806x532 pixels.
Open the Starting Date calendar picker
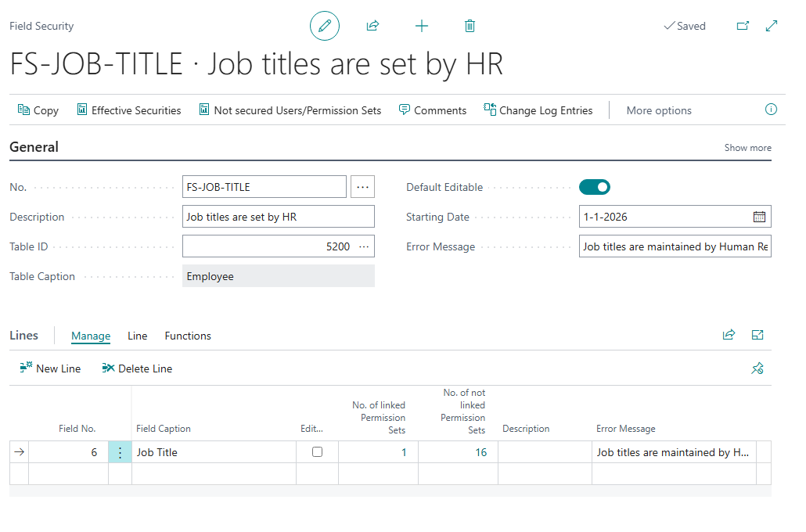pos(759,217)
